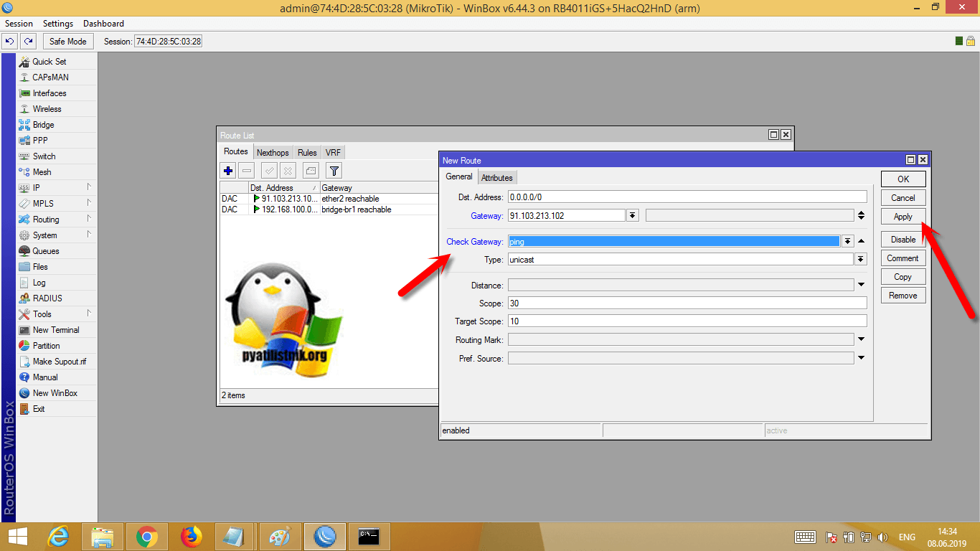Screen dimensions: 980x551
Task: Click the Apply button
Action: [903, 217]
